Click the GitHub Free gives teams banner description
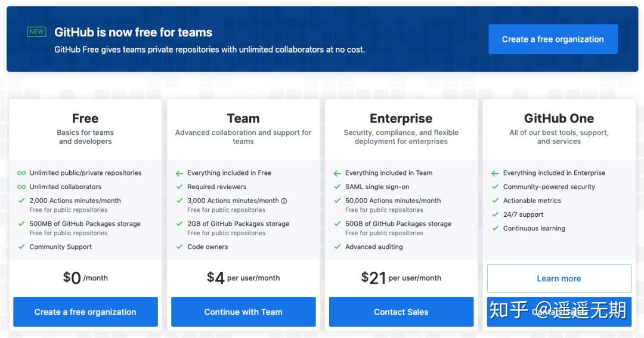 pyautogui.click(x=209, y=50)
